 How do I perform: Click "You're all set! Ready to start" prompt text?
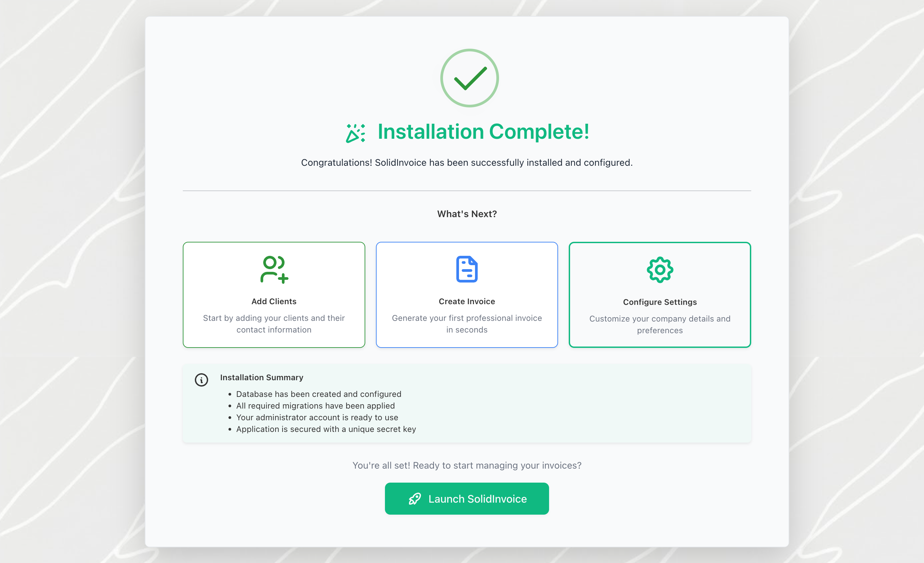[x=466, y=466]
